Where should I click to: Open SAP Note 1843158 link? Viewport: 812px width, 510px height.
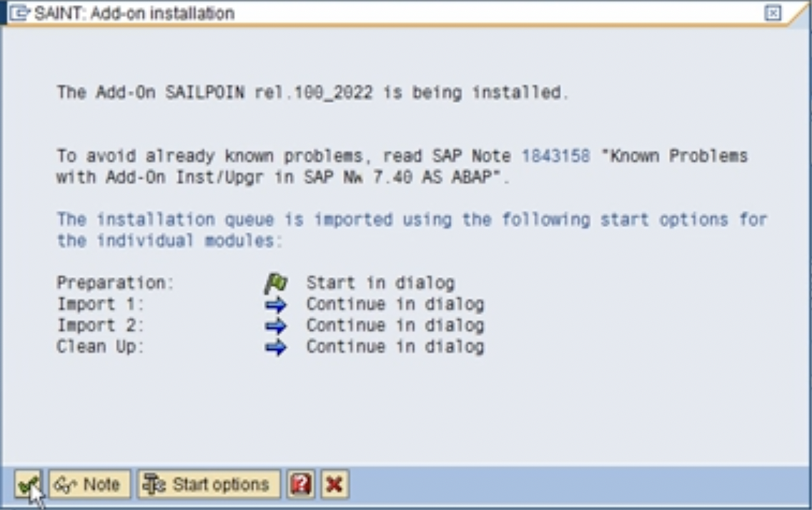(x=555, y=156)
